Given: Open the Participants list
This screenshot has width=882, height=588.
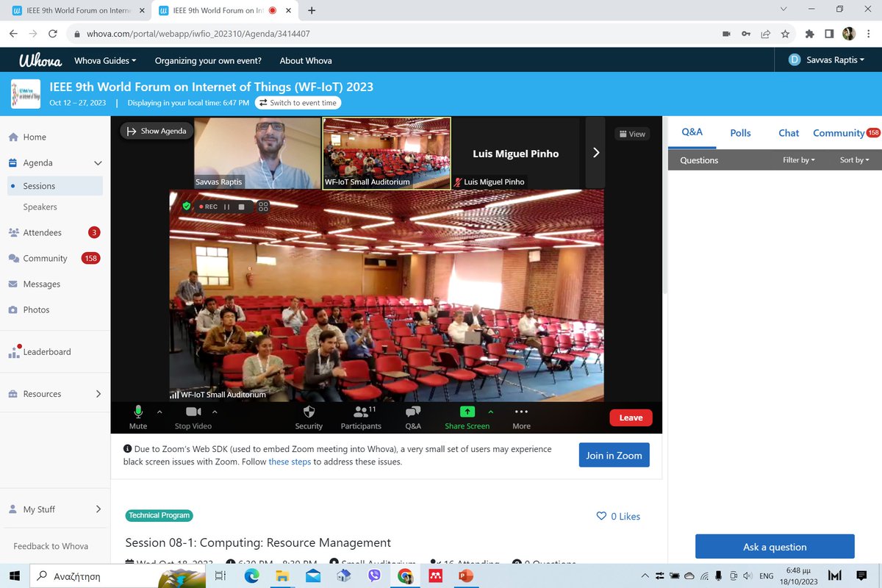Looking at the screenshot, I should [x=361, y=417].
